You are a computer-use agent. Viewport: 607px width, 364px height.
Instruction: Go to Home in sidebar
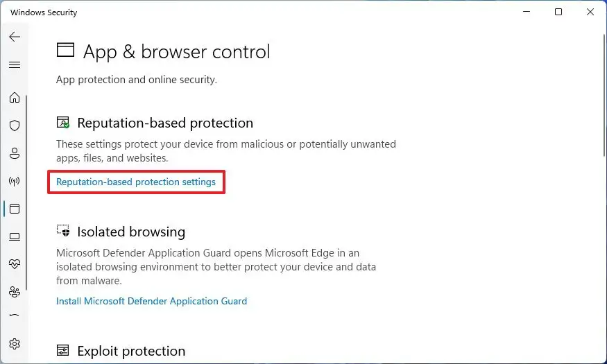click(x=15, y=98)
